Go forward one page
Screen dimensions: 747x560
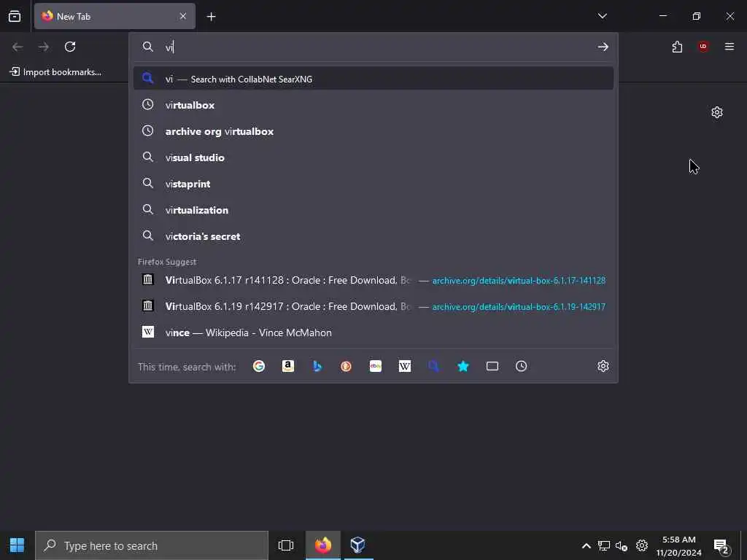44,47
